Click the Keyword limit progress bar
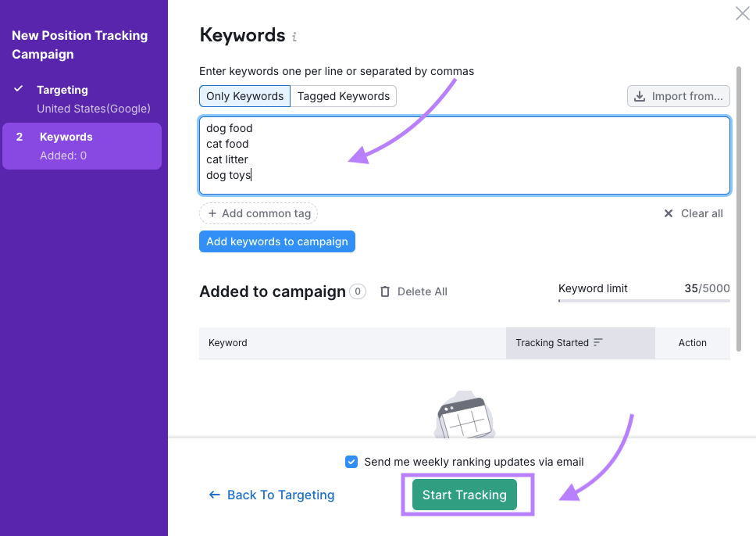Viewport: 756px width, 536px height. pos(644,300)
